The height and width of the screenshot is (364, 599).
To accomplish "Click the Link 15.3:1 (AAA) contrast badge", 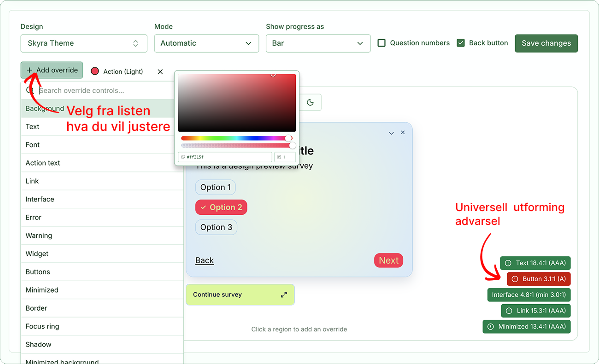I will pos(536,311).
